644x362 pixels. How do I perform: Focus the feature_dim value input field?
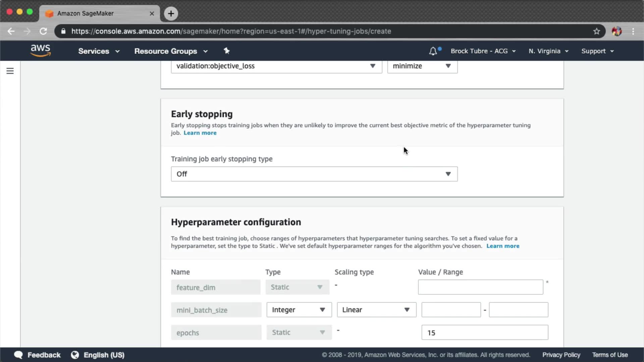pos(480,287)
